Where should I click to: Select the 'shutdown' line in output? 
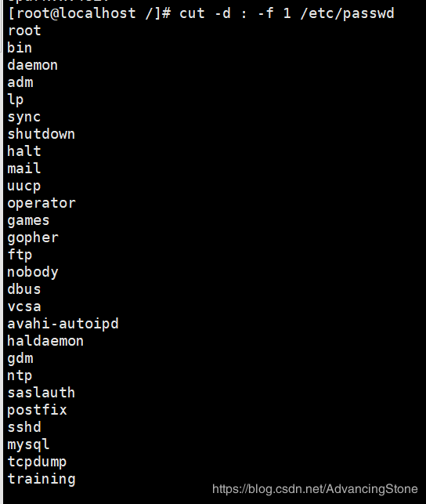pos(41,134)
